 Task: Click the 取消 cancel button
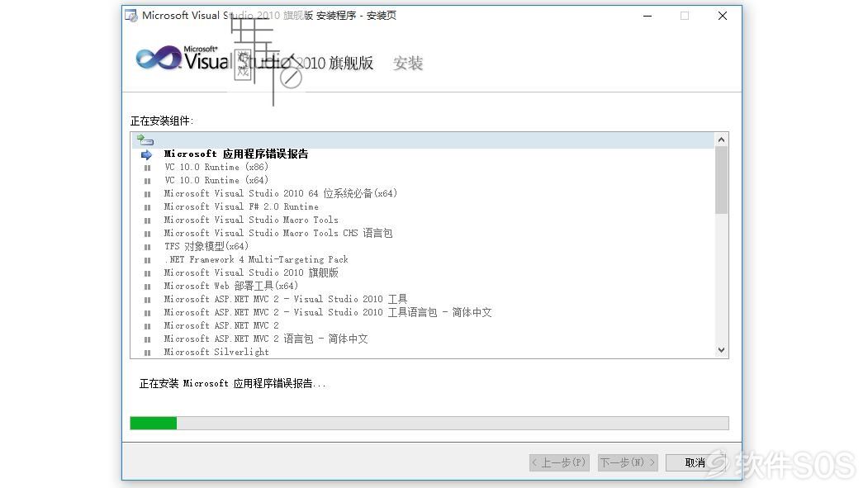point(695,462)
